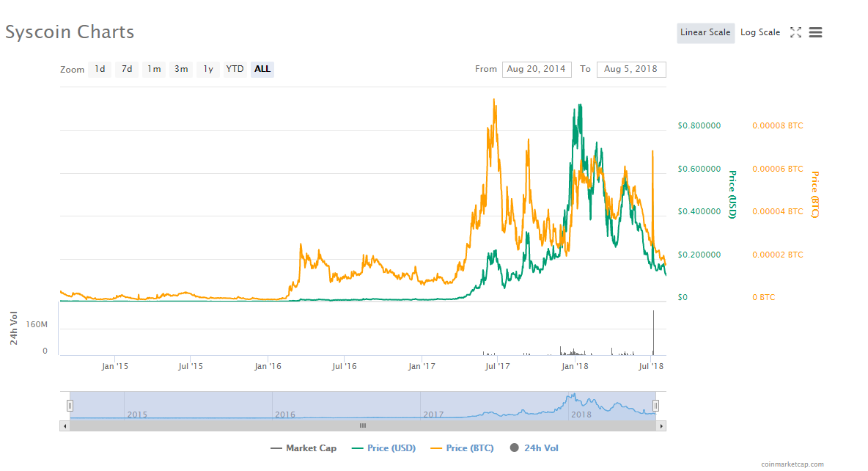Image resolution: width=868 pixels, height=471 pixels.
Task: Click the 2015 navigator label
Action: (137, 415)
